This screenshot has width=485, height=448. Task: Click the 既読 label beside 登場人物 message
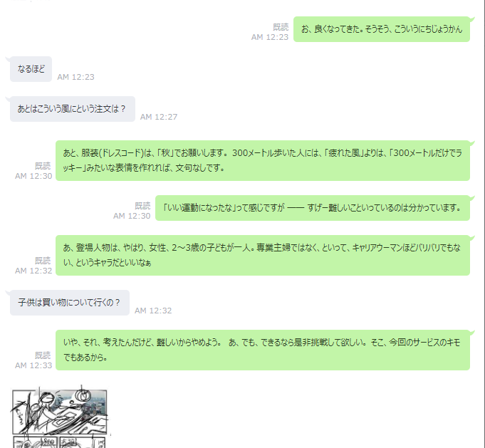pyautogui.click(x=43, y=261)
